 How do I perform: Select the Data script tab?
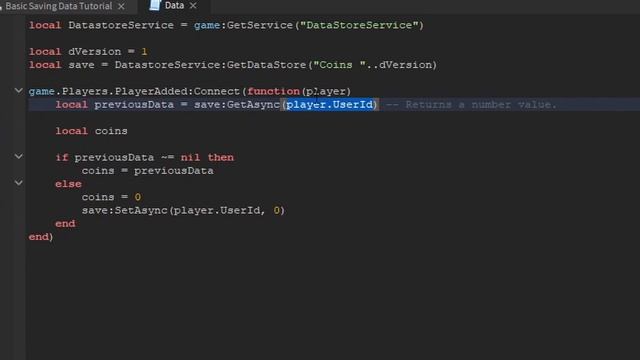174,6
